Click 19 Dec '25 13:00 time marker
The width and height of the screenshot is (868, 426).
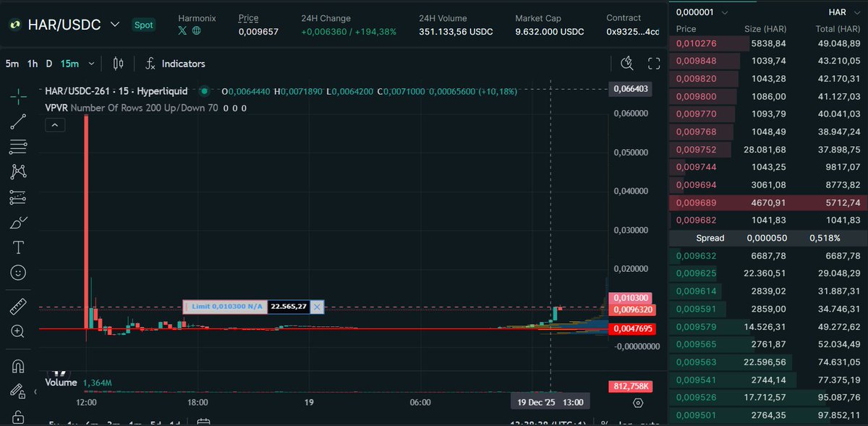(550, 402)
